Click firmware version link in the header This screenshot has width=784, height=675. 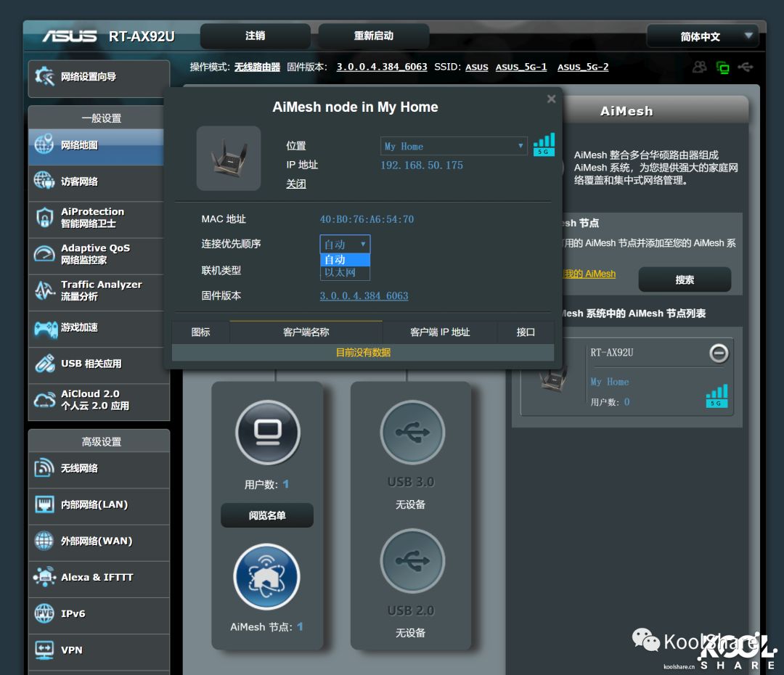[x=382, y=67]
